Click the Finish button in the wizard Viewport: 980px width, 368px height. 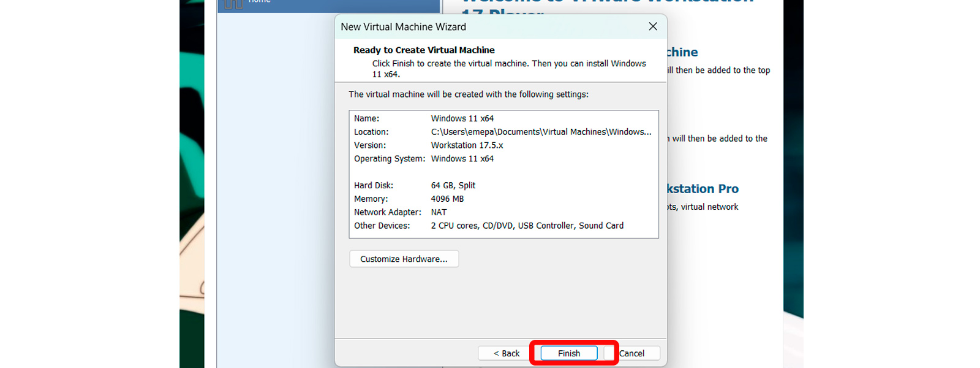(569, 353)
